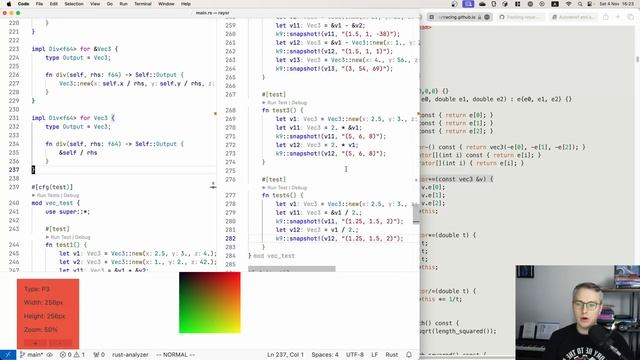Click line number 231 in left editor
Viewport: 640px width, 360px height.
pyautogui.click(x=13, y=118)
